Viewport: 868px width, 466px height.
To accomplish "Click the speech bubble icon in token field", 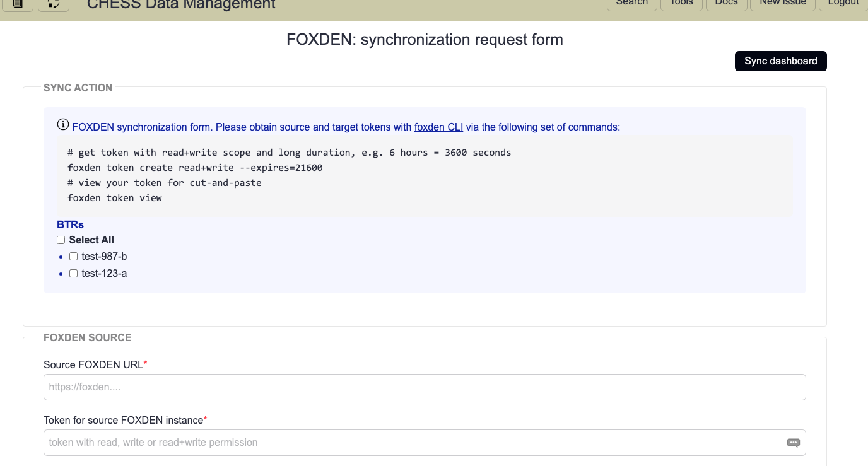I will [x=793, y=443].
